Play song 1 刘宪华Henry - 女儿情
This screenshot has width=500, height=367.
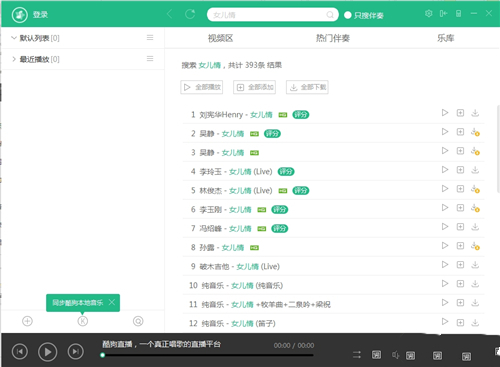click(445, 113)
